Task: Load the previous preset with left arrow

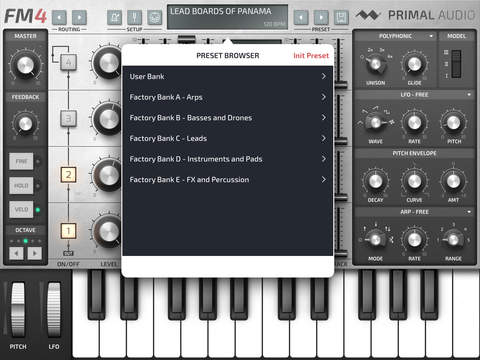Action: pos(301,17)
